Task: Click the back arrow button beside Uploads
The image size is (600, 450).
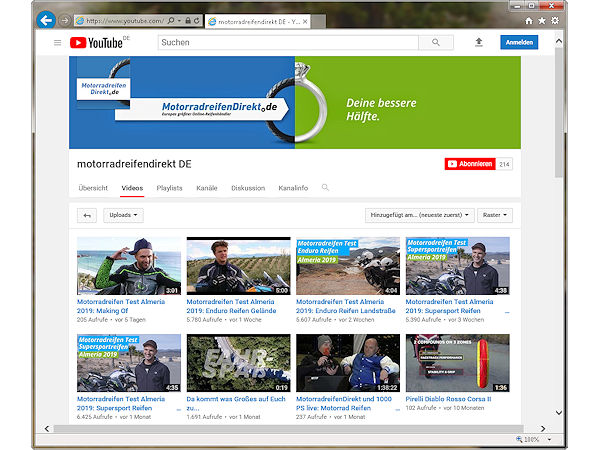Action: [x=87, y=215]
